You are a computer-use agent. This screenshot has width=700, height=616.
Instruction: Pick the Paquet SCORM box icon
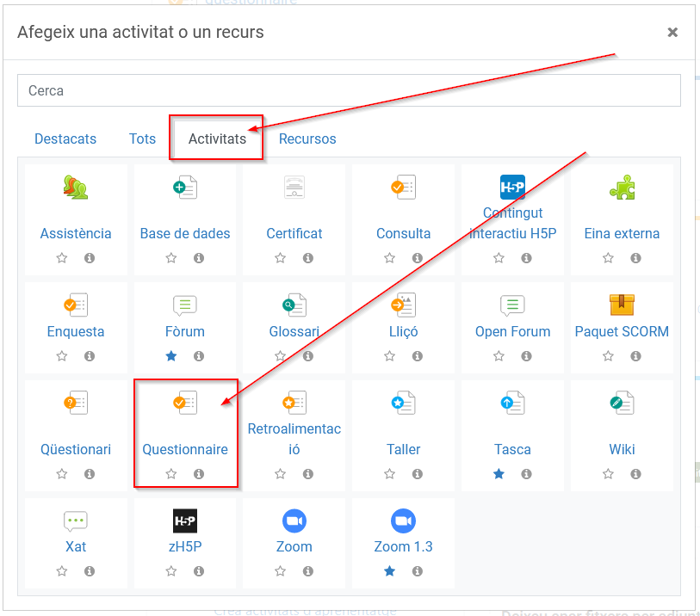[x=622, y=305]
